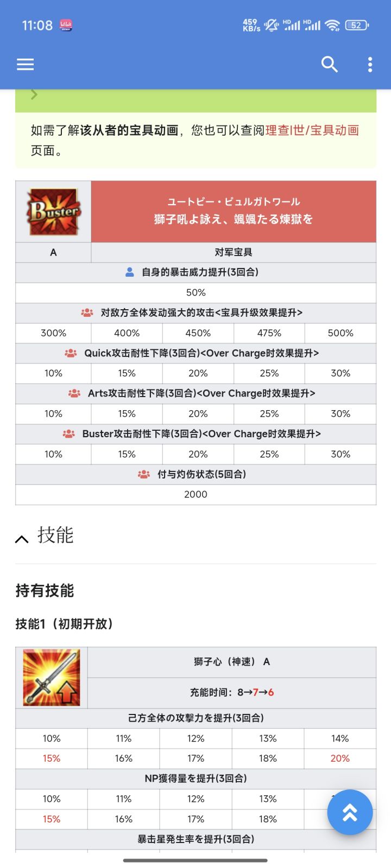Screen dimensions: 391x868
Task: Tap the battery indicator in status bar
Action: tap(357, 25)
